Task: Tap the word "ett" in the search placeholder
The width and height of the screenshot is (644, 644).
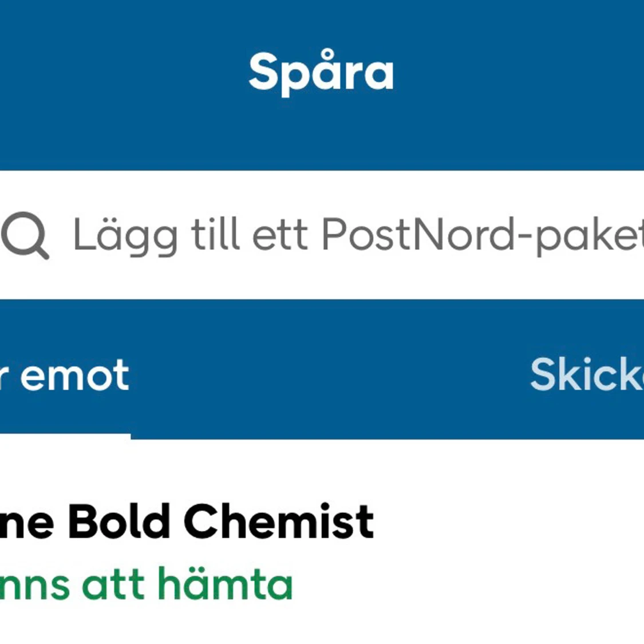Action: coord(280,235)
